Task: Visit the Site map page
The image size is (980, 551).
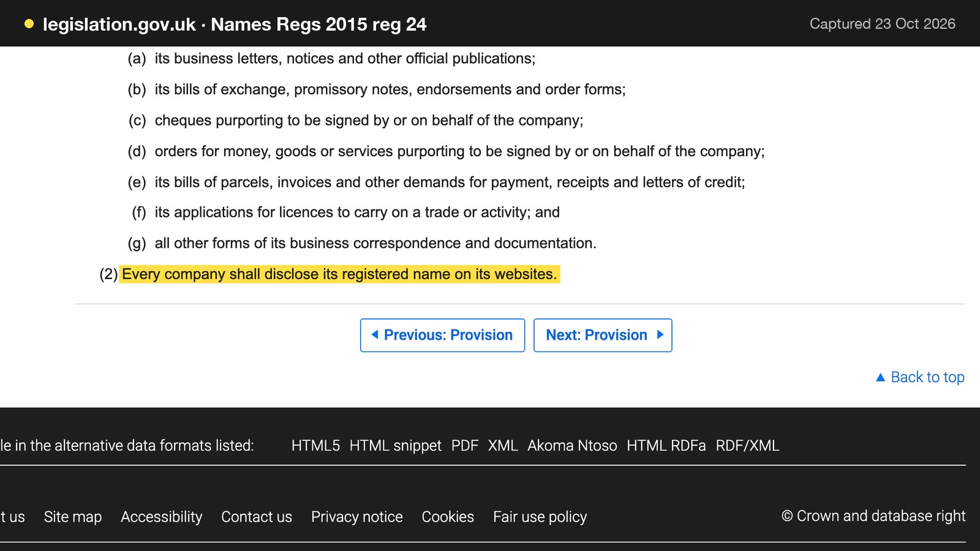Action: click(x=73, y=517)
